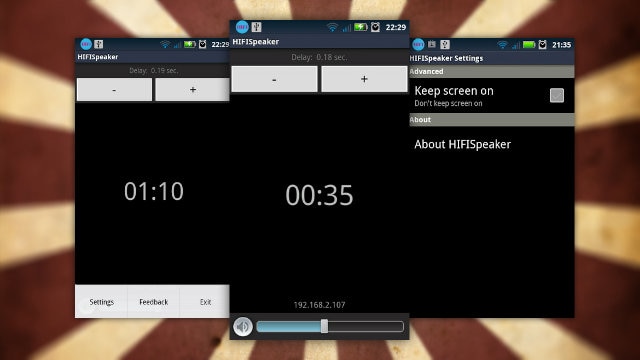Open About HIFISpeaker entry

492,144
